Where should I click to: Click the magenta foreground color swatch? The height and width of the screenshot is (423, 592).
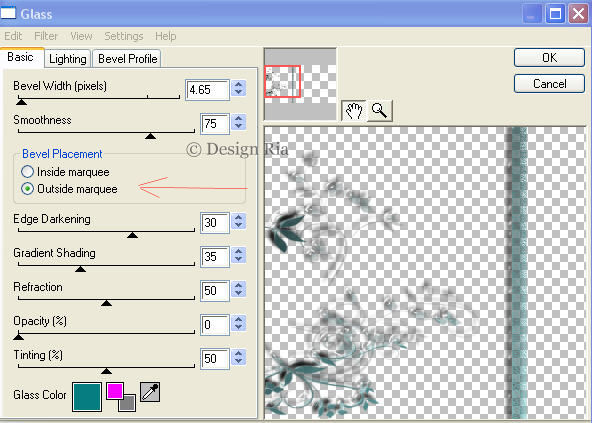click(115, 391)
